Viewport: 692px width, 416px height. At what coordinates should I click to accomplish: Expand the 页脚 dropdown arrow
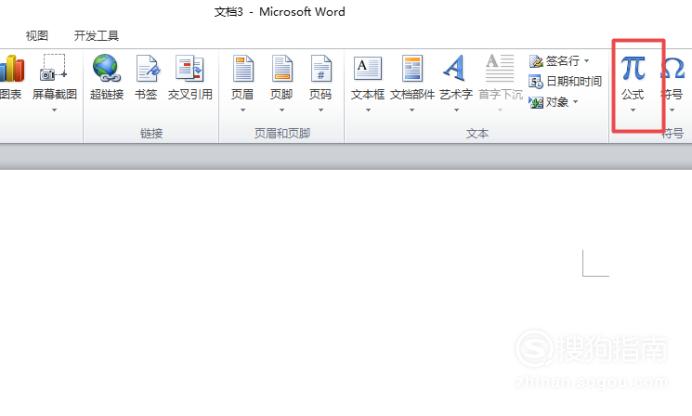coord(282,110)
